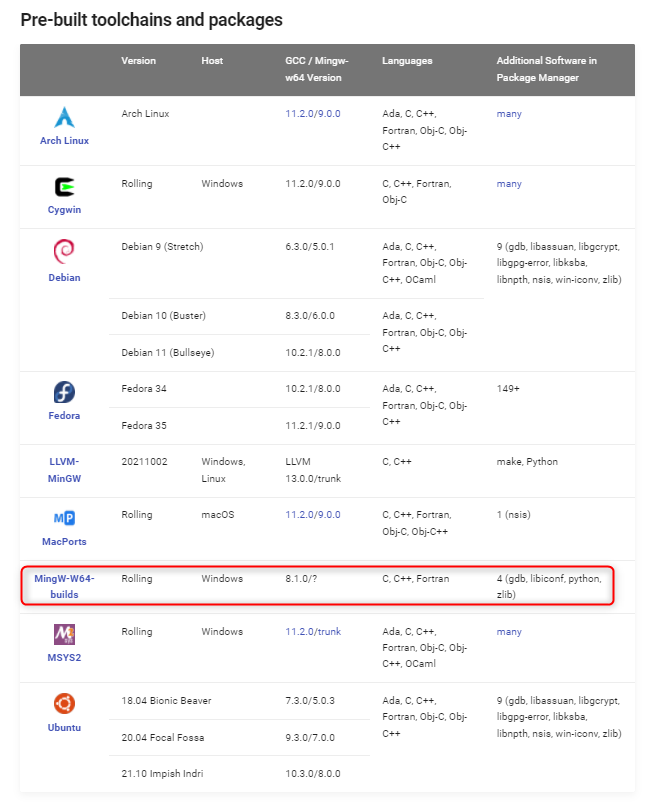Image resolution: width=656 pixels, height=809 pixels.
Task: Select '1 (nsis)' cell
Action: (x=514, y=514)
